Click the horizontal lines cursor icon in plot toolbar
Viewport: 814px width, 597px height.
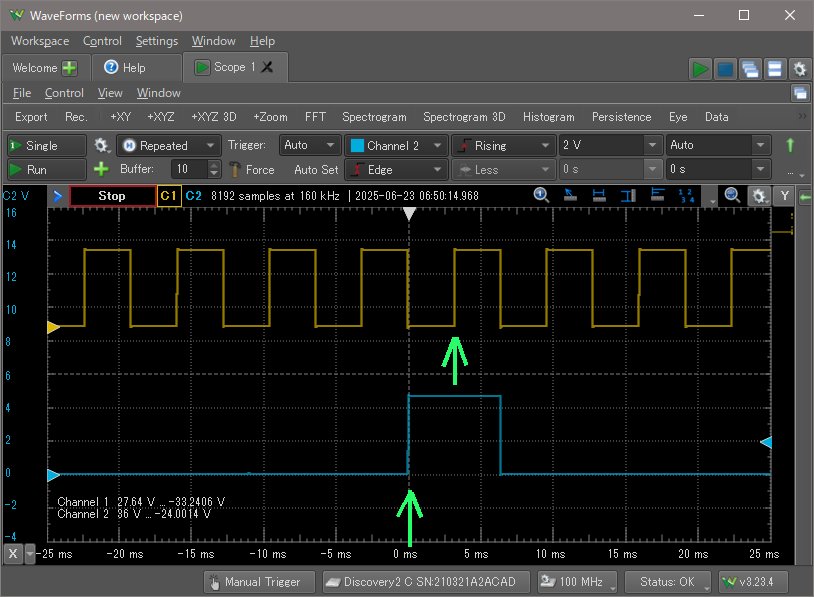(657, 195)
